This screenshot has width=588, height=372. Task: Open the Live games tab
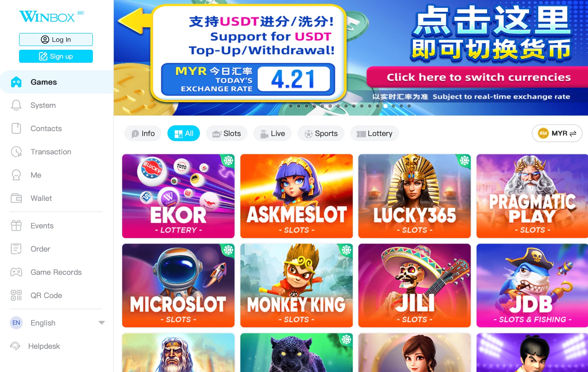272,133
